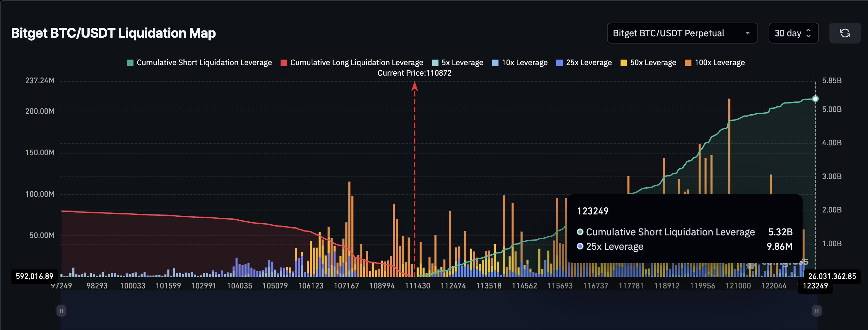Click the left zoom slider handle
868x330 pixels.
(x=61, y=310)
